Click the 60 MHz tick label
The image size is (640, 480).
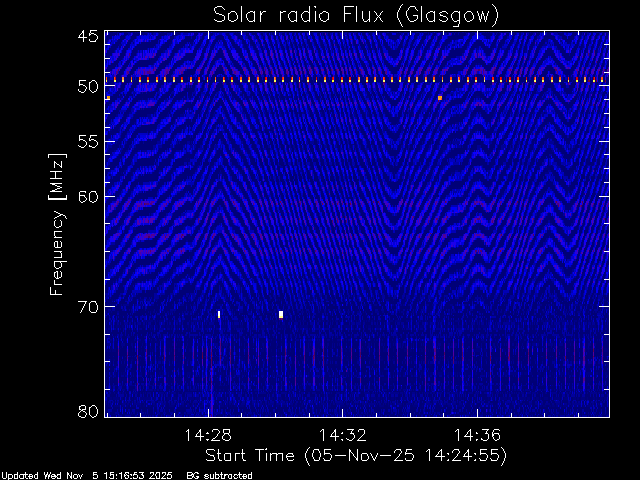pyautogui.click(x=88, y=197)
